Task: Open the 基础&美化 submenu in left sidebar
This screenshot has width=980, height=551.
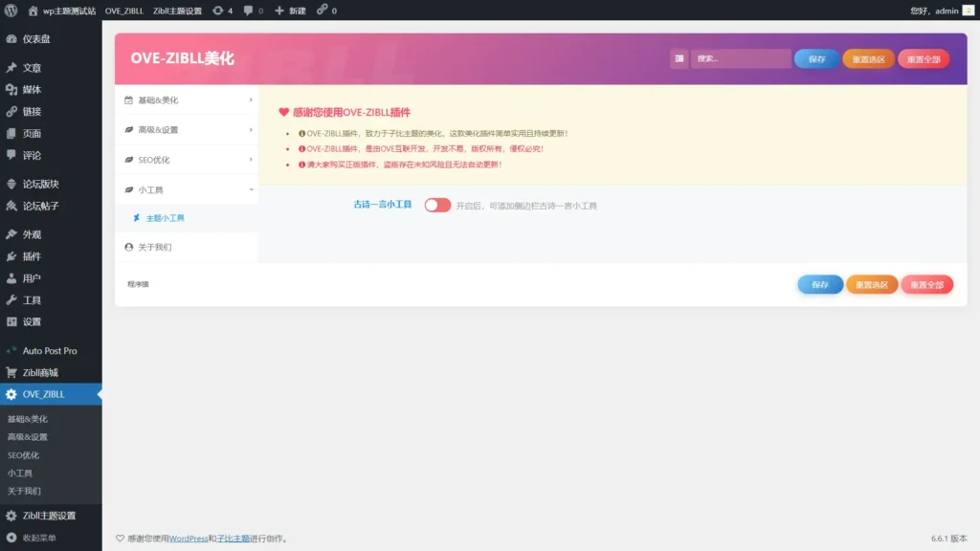Action: (28, 419)
